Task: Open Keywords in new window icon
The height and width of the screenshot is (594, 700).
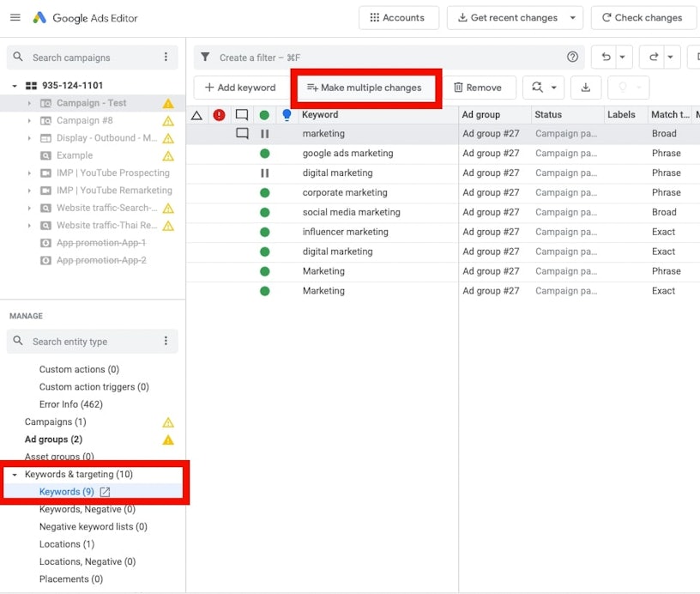Action: point(106,492)
